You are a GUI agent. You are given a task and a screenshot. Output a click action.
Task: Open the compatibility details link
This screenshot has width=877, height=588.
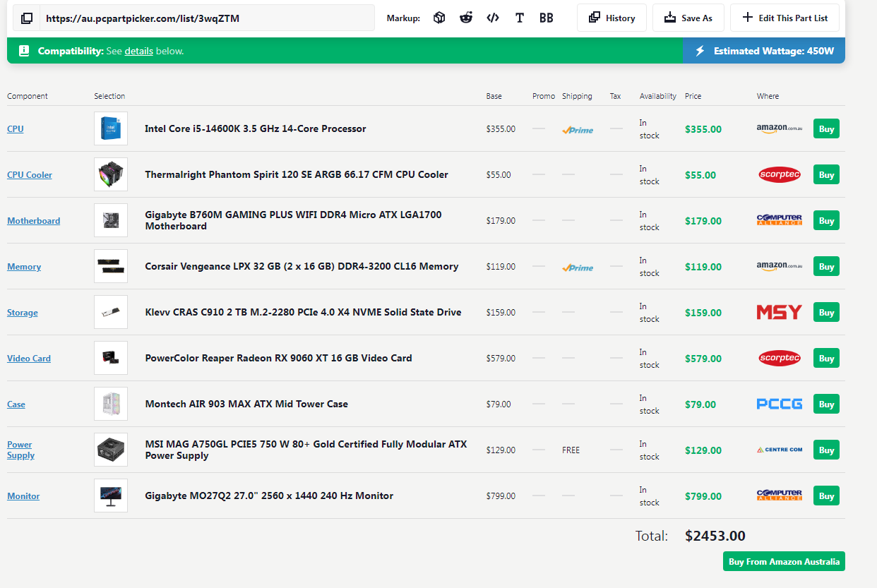(x=138, y=51)
